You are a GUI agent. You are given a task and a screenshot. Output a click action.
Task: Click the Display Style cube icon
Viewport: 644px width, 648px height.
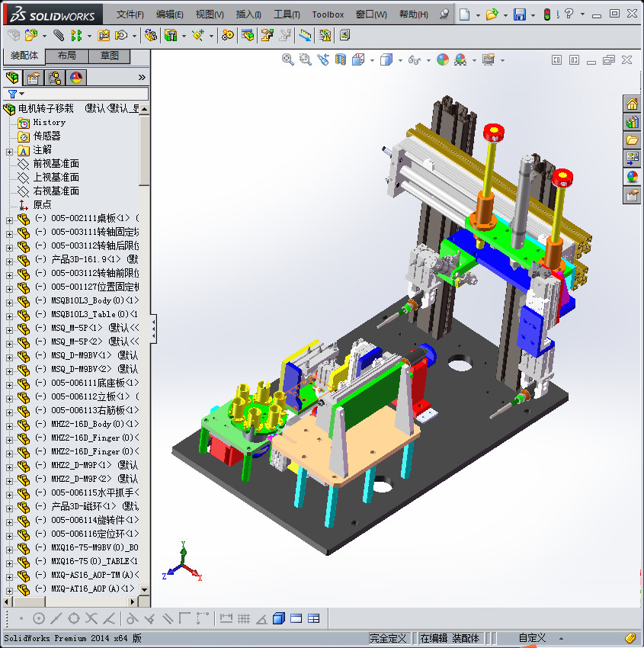(x=386, y=60)
